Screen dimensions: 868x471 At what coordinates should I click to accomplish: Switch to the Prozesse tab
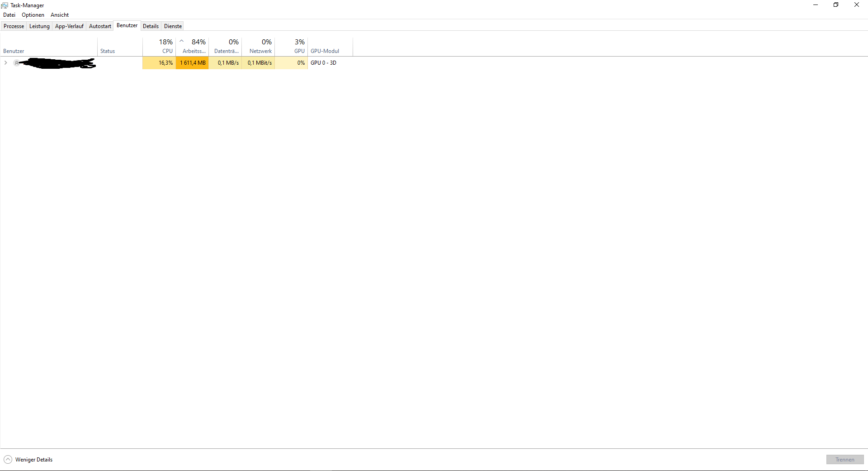pyautogui.click(x=14, y=26)
